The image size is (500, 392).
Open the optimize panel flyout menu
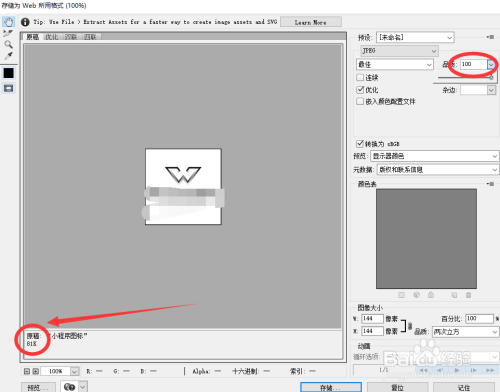click(x=490, y=37)
